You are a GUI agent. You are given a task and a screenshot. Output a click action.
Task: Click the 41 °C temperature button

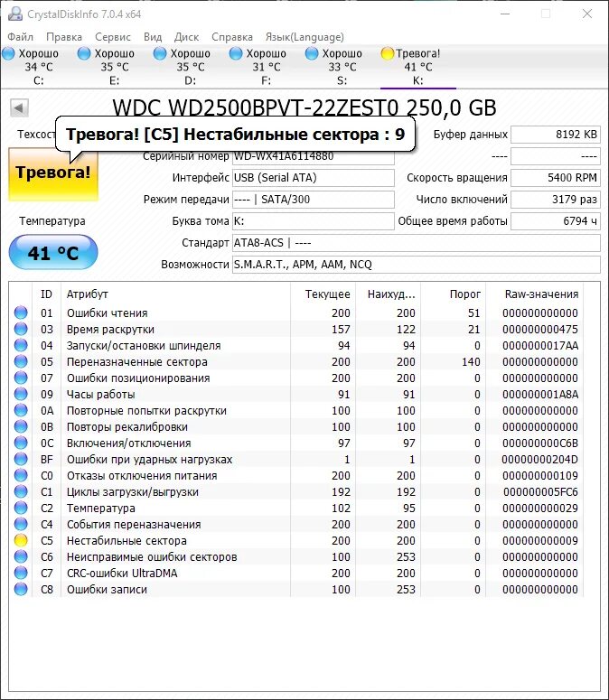click(53, 253)
